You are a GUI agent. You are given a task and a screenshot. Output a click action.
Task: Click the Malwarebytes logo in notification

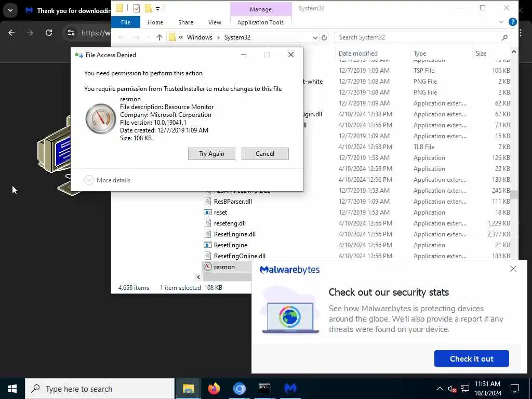tap(289, 270)
